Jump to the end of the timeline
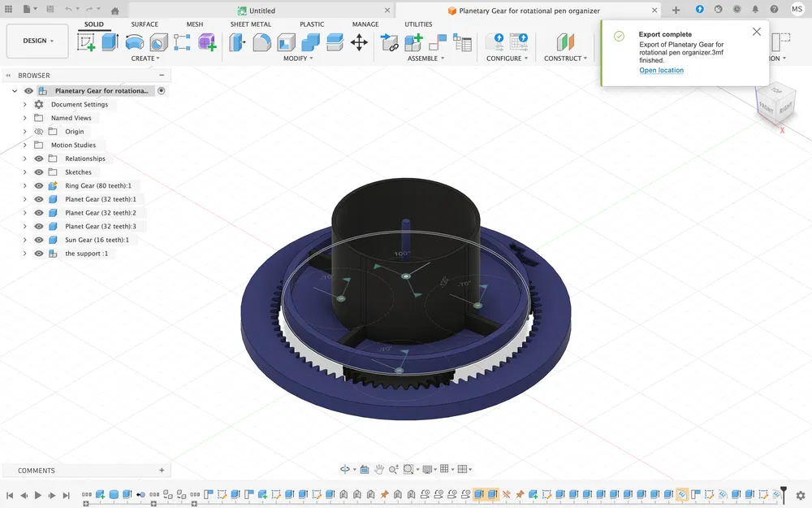This screenshot has height=508, width=812. point(67,495)
